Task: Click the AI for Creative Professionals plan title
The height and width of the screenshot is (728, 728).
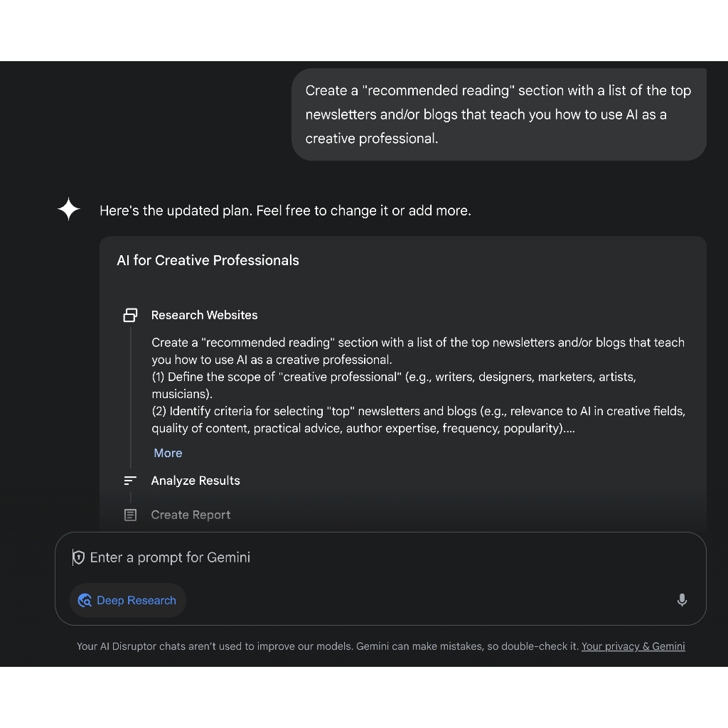Action: 208,260
